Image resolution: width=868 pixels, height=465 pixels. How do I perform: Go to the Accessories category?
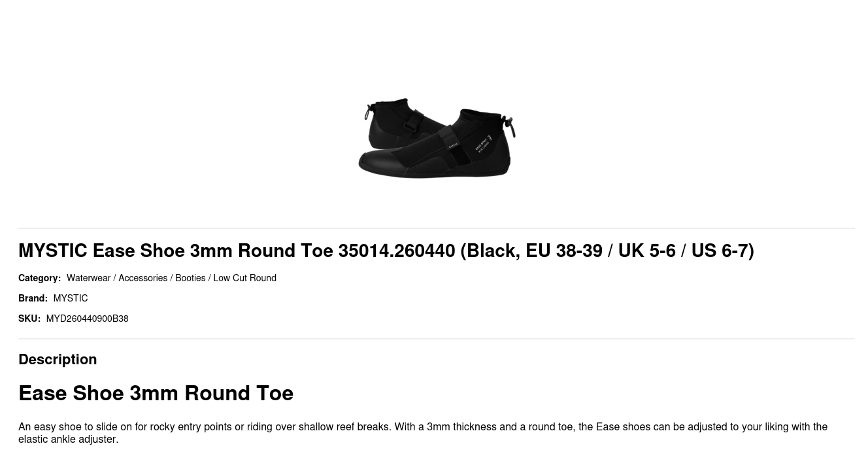[x=142, y=278]
